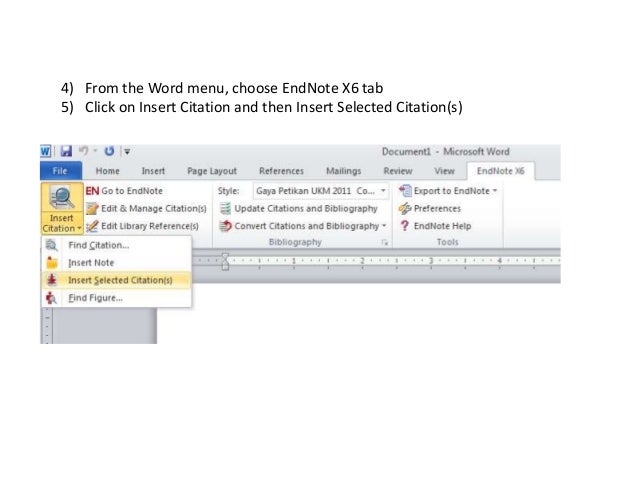Viewport: 638px width, 479px height.
Task: Open the Undo history dropdown arrow
Action: (x=95, y=151)
